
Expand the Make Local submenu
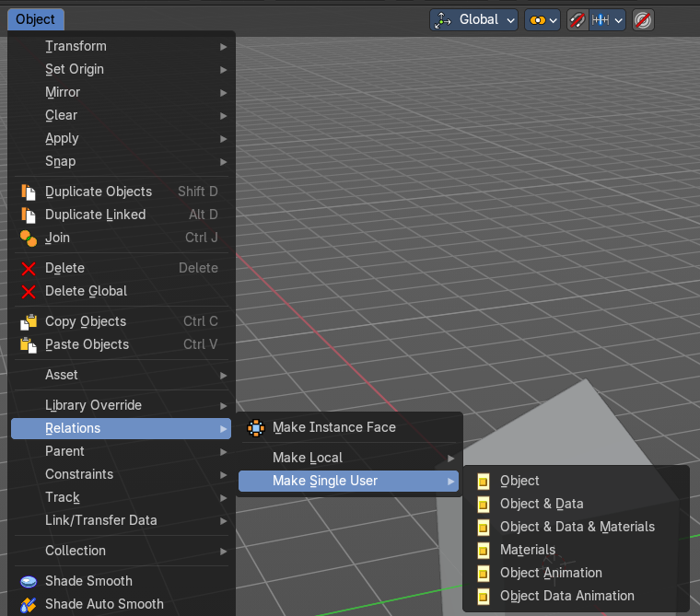[349, 458]
